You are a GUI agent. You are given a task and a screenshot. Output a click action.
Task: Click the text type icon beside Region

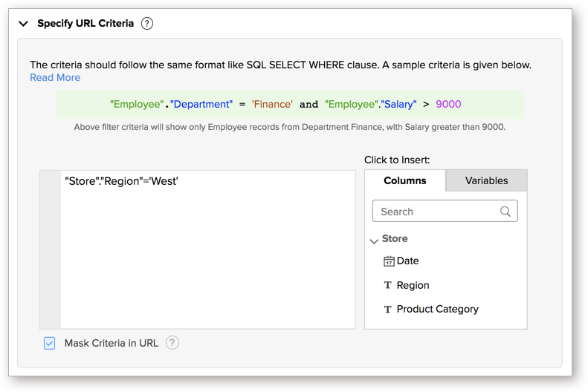coord(387,286)
